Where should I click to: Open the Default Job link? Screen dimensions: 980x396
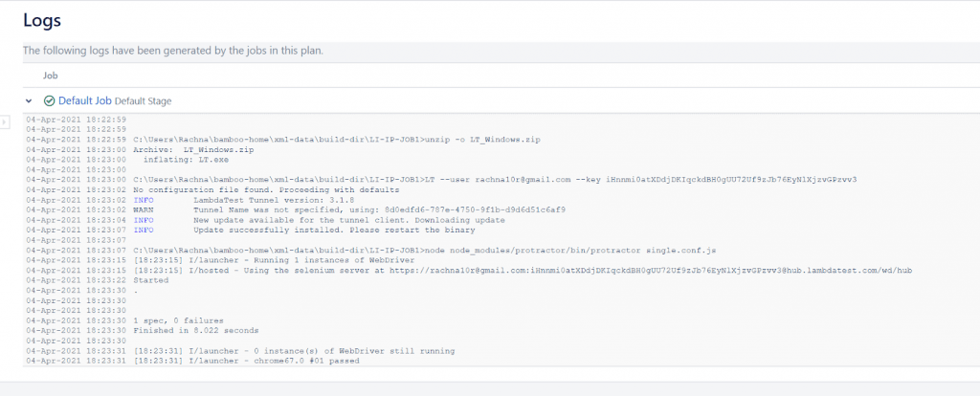(x=84, y=100)
